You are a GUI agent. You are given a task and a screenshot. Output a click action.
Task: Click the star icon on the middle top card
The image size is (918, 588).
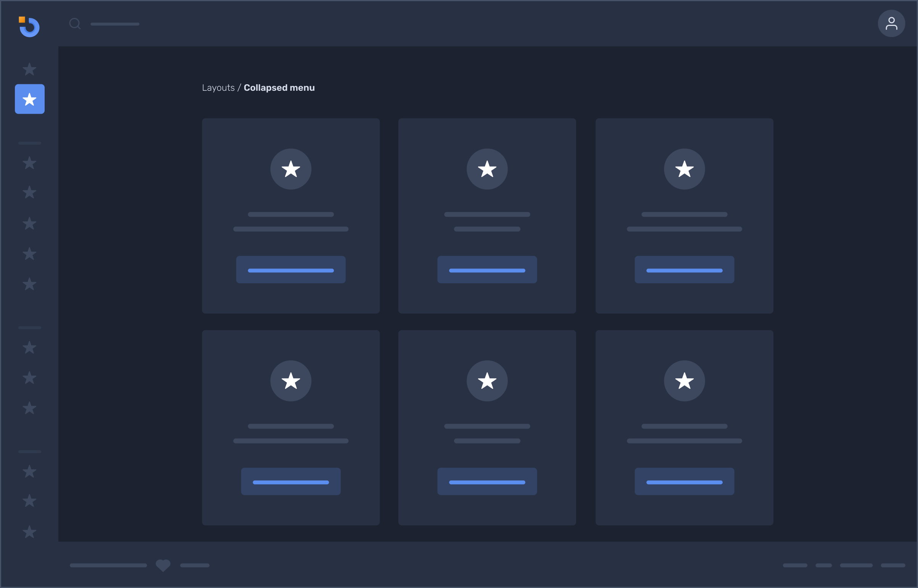487,169
